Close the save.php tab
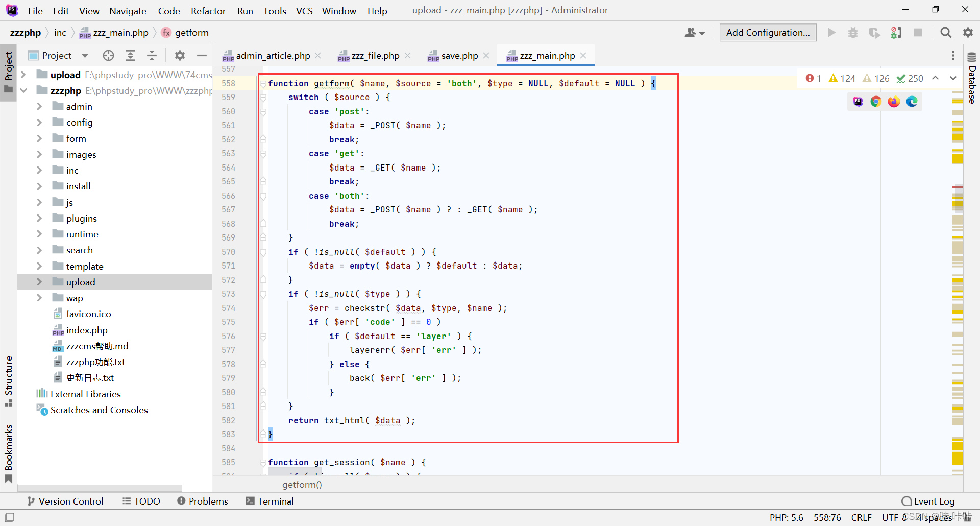980x526 pixels. 486,55
